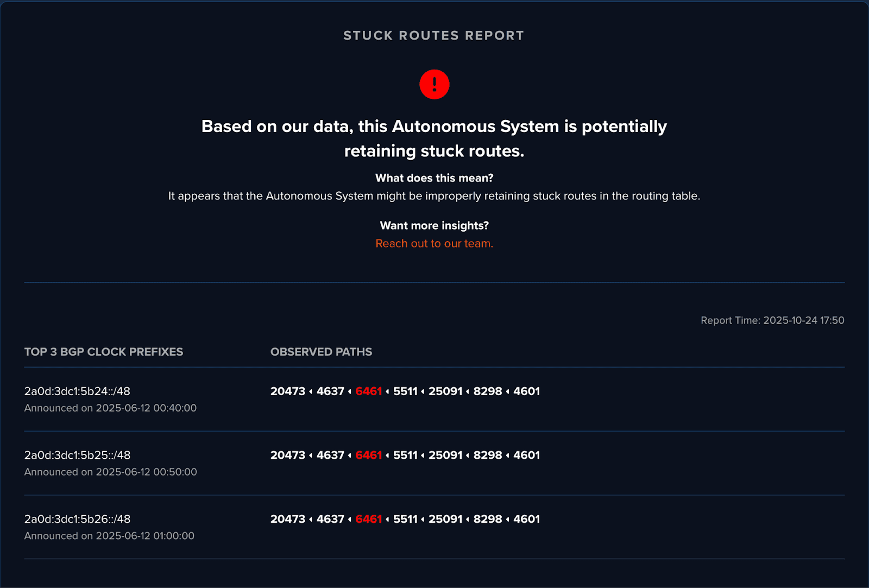Select AS 4601 at the end of second path
The image size is (869, 588).
[x=526, y=455]
